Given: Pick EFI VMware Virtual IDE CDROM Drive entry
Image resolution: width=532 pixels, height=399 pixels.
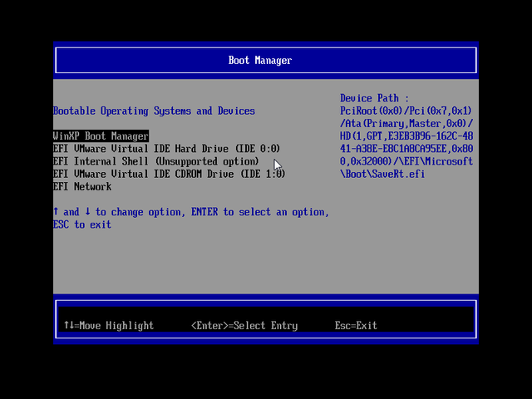Looking at the screenshot, I should (170, 174).
